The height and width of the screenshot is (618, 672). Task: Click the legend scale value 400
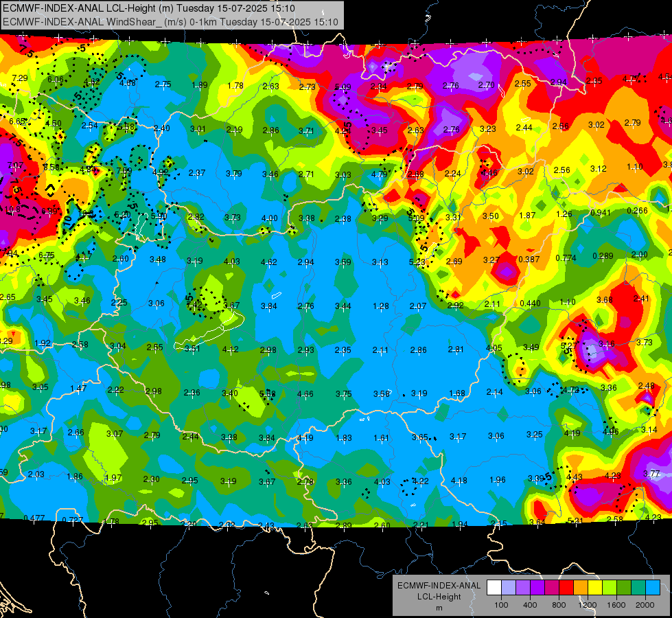[530, 605]
